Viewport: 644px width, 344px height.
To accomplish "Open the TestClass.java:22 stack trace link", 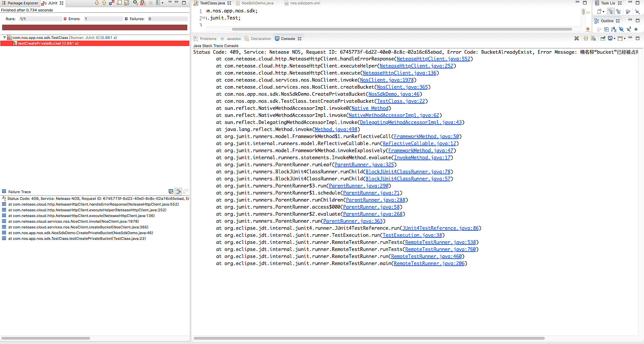I will coord(401,101).
